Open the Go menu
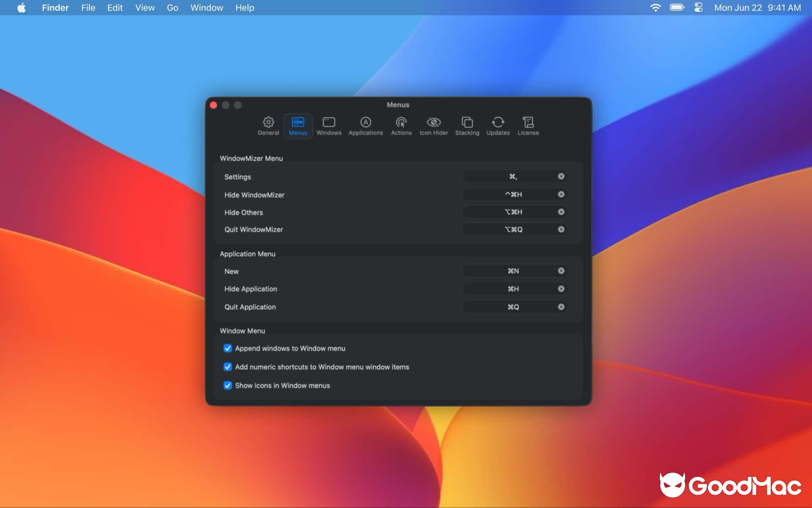 (173, 8)
